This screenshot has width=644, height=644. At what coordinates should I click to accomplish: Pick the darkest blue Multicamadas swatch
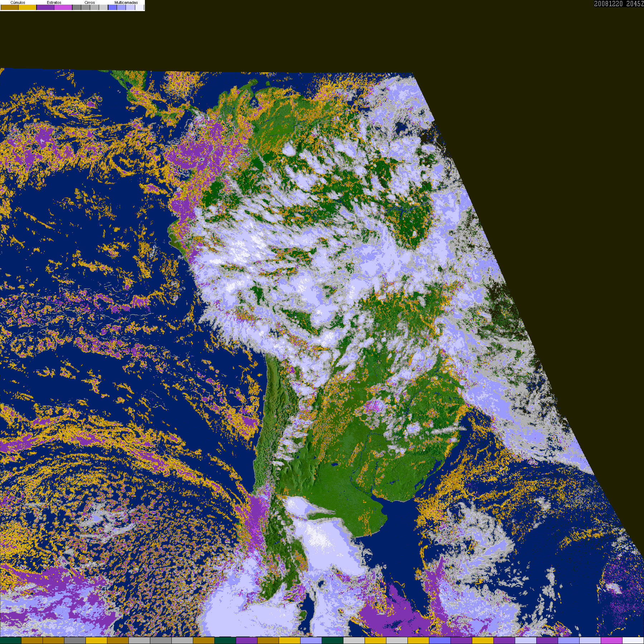pyautogui.click(x=112, y=7)
